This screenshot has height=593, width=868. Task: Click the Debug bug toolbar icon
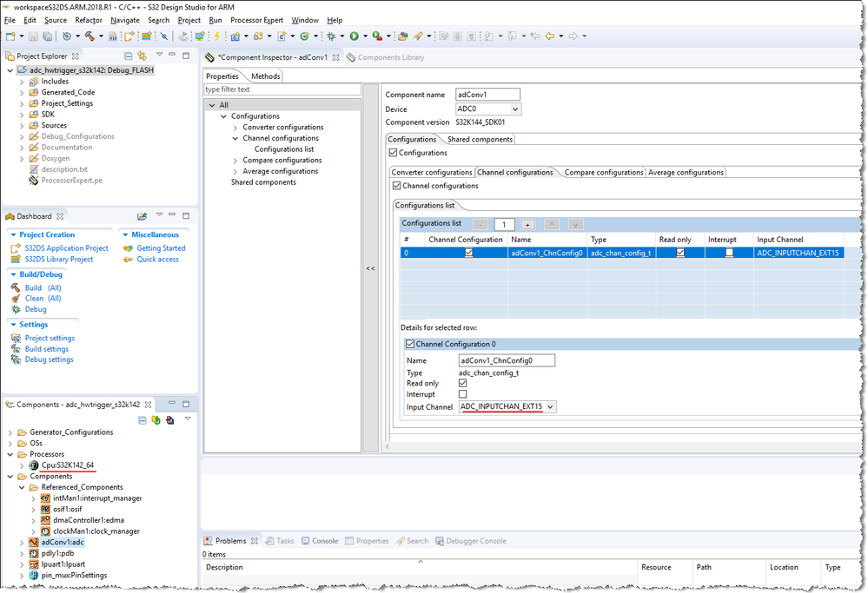click(331, 36)
